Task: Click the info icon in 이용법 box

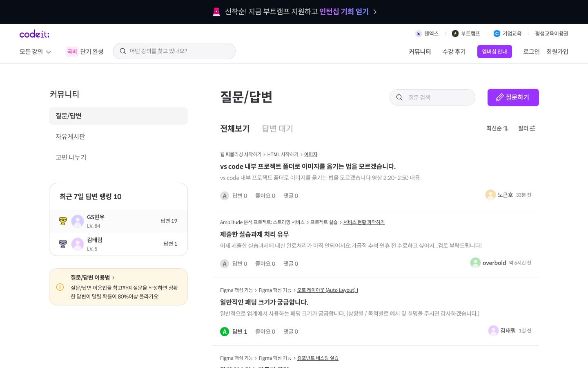Action: click(60, 287)
